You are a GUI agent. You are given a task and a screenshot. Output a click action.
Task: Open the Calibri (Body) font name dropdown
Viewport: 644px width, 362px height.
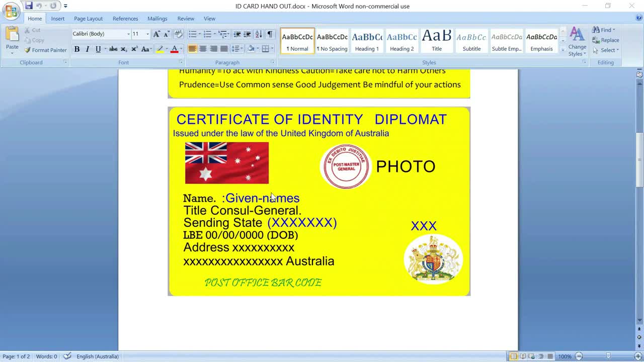coord(128,34)
